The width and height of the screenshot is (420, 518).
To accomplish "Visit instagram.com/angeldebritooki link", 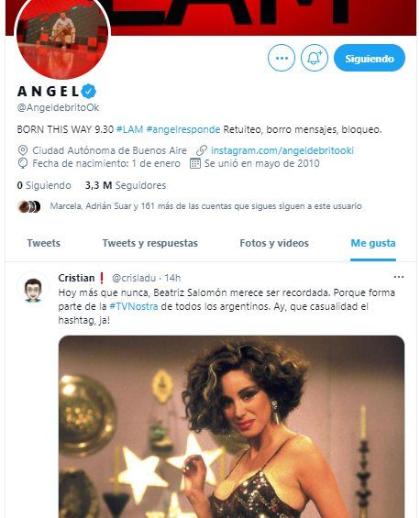I will point(282,150).
